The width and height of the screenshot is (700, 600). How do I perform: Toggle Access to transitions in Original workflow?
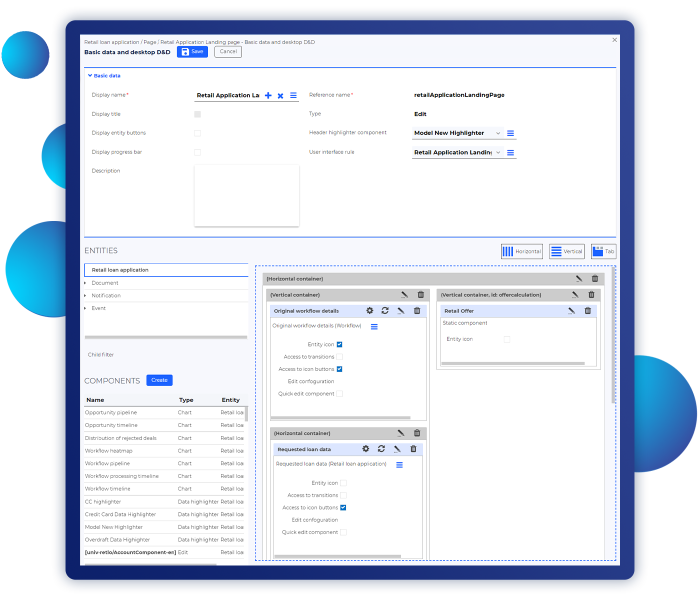[339, 357]
